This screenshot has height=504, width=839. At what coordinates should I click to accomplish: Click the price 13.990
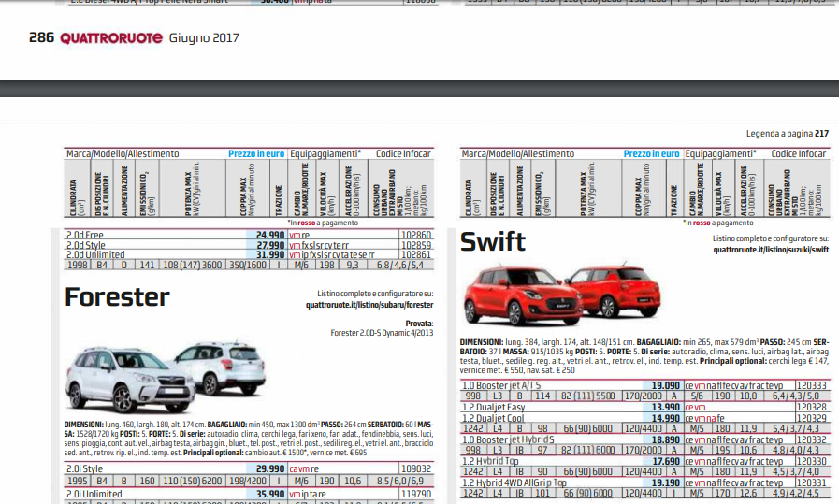coord(666,407)
